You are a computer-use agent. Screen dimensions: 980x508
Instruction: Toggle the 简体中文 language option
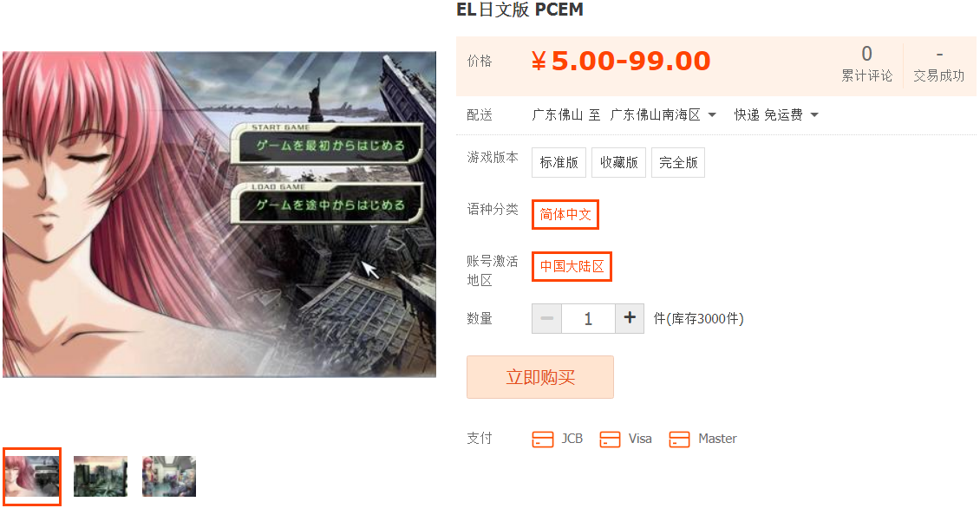565,214
